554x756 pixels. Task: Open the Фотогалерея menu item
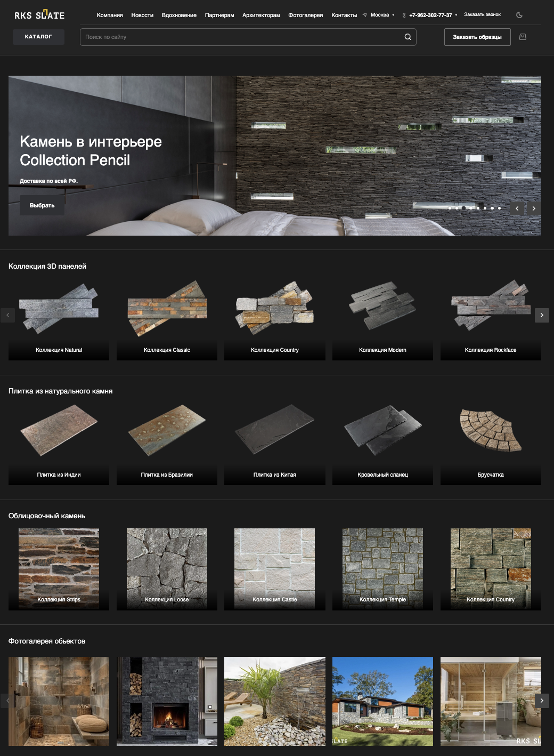[306, 15]
